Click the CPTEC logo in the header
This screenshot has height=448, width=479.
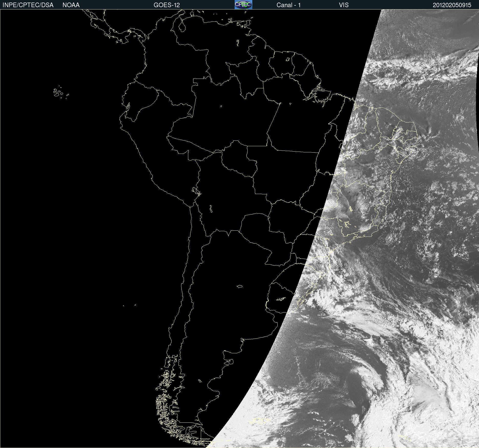click(243, 5)
